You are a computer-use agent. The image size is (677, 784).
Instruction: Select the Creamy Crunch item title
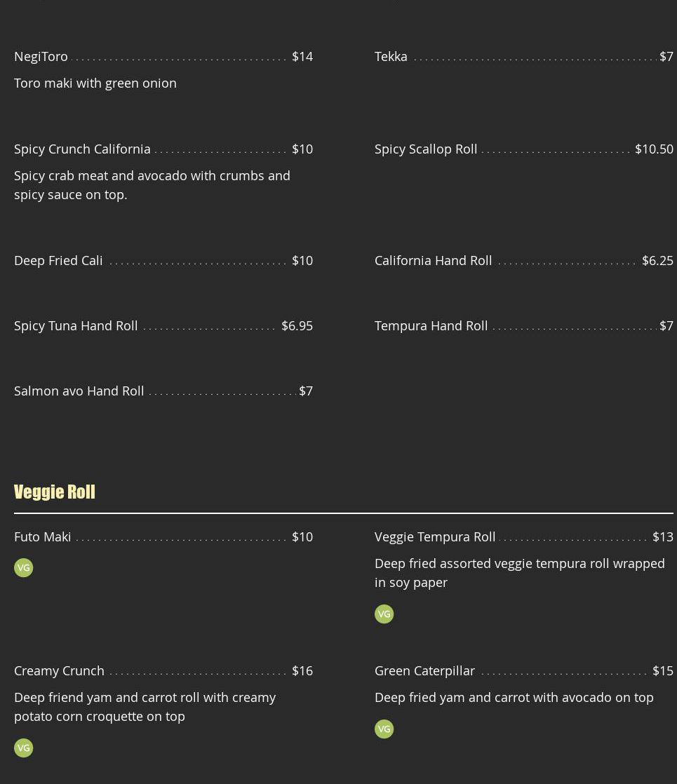click(x=59, y=670)
